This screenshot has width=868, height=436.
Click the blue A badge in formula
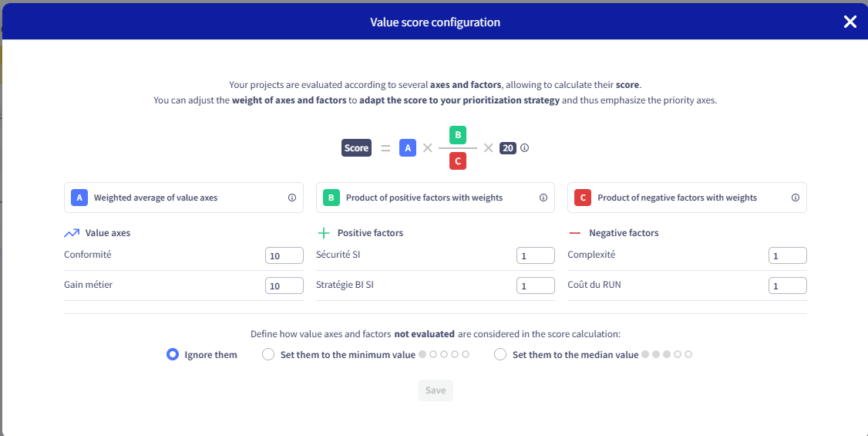point(408,148)
